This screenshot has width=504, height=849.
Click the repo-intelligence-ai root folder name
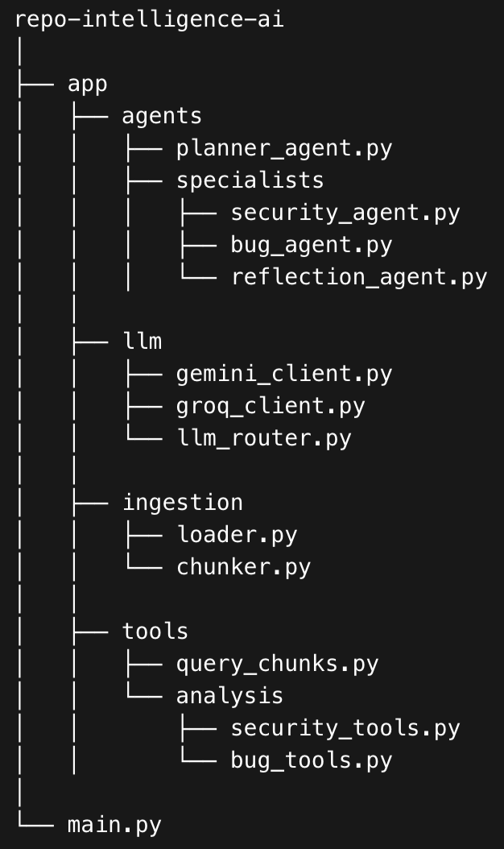click(x=149, y=19)
